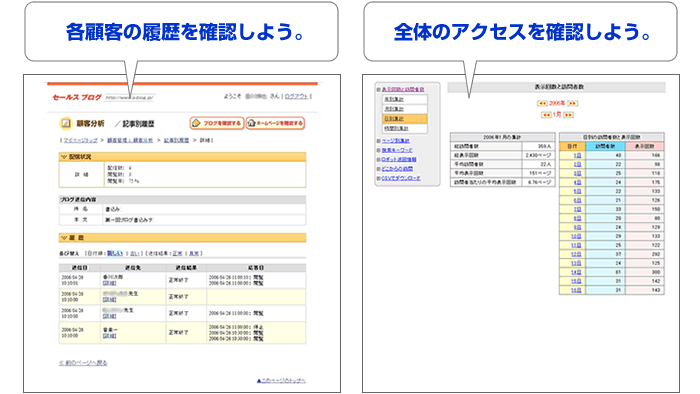This screenshot has height=394, width=700.
Task: Advance to next month after 1月
Action: click(x=568, y=115)
